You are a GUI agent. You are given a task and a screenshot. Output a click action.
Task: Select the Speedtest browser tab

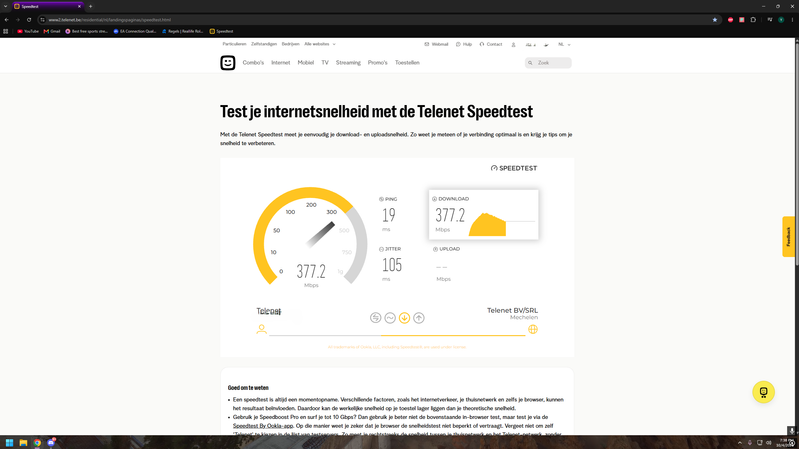coord(48,7)
